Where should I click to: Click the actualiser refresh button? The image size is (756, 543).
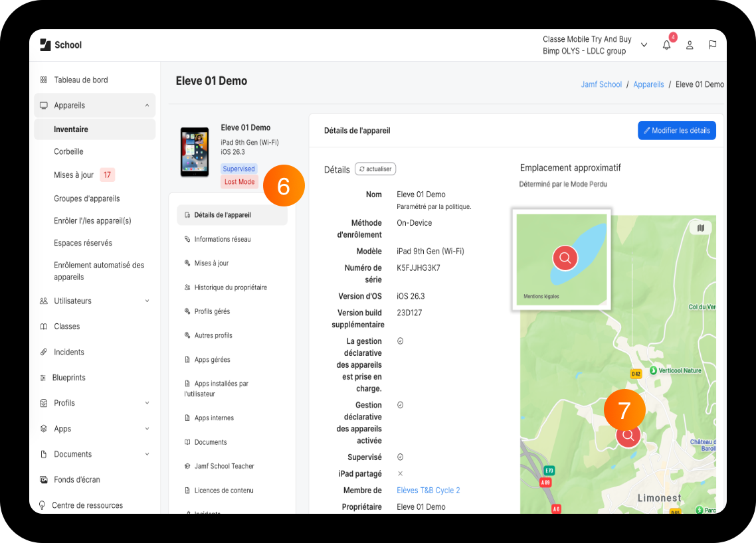point(375,169)
